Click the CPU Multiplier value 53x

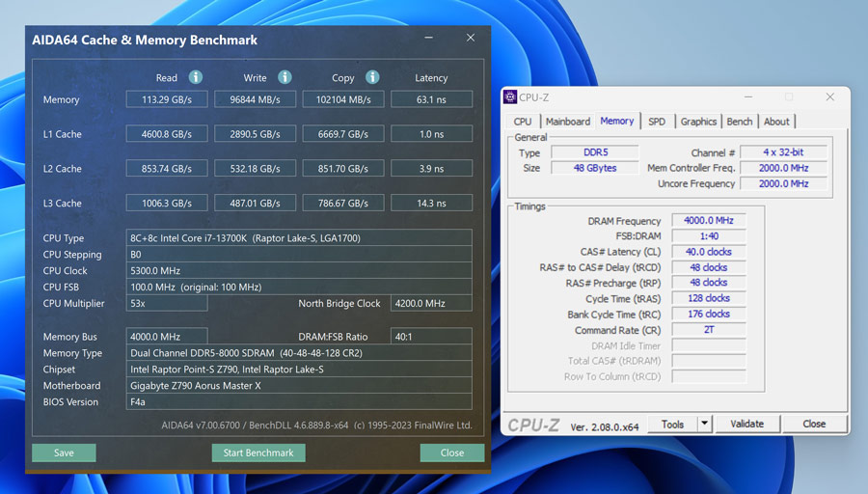click(x=167, y=304)
